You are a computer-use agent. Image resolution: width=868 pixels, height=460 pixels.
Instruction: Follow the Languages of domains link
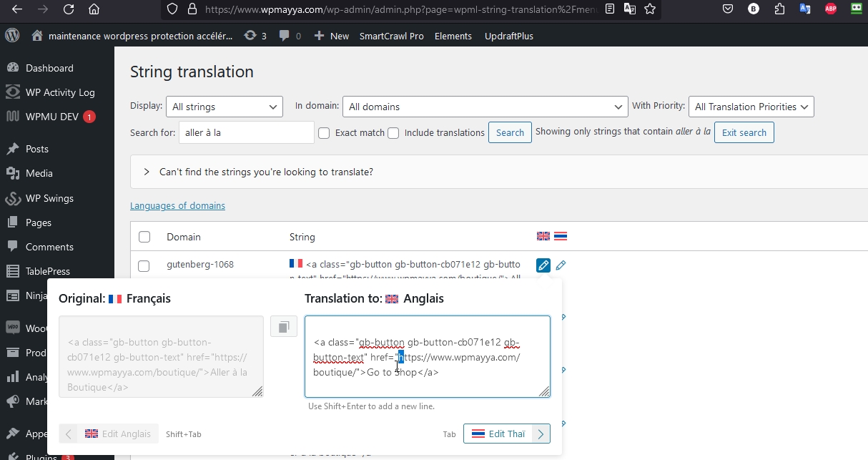[177, 206]
